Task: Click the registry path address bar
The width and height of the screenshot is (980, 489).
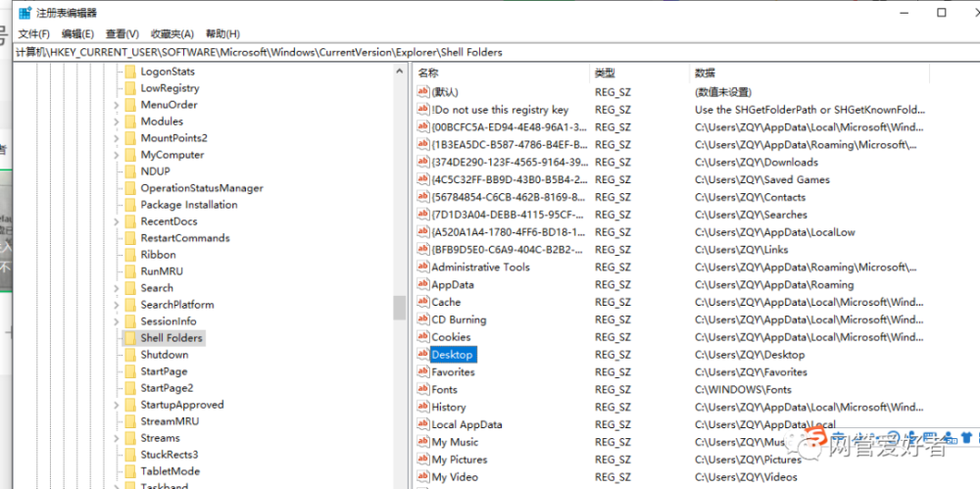Action: point(494,53)
